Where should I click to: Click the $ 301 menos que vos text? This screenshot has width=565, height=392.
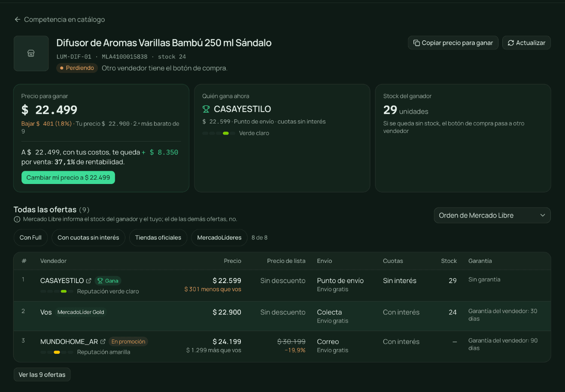[x=213, y=289]
